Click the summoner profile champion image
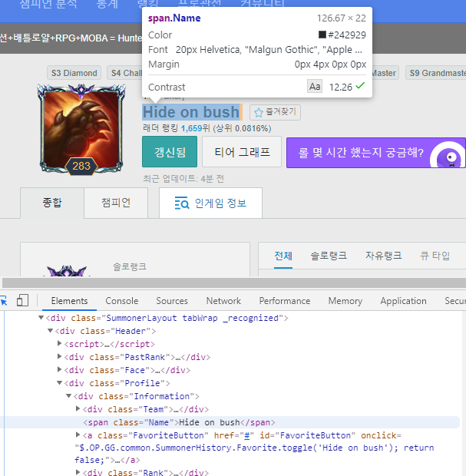Image resolution: width=466 pixels, height=476 pixels. click(81, 128)
